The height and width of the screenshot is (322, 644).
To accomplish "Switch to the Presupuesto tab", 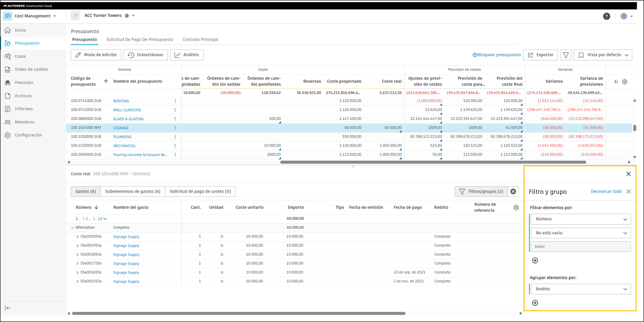I will click(85, 40).
